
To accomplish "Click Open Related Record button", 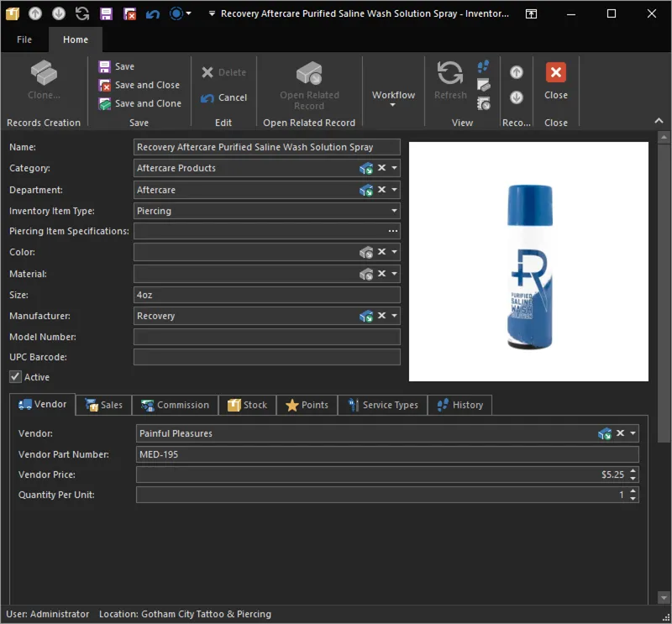I will click(x=309, y=86).
